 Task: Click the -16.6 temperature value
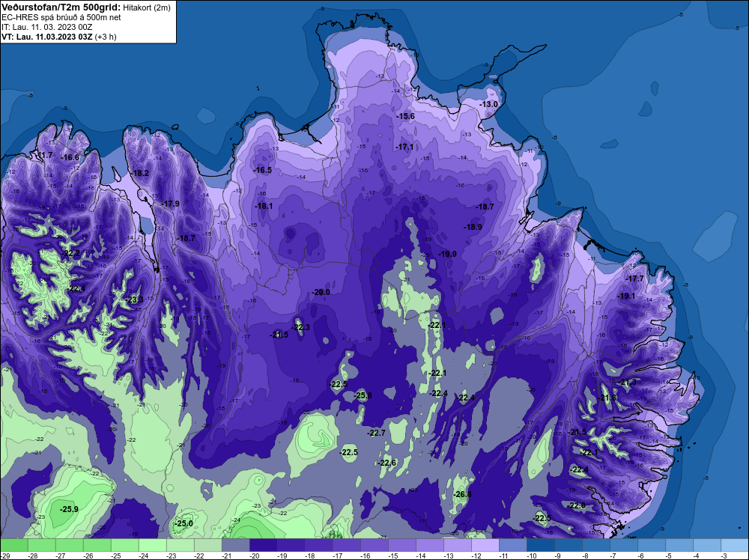pos(70,157)
